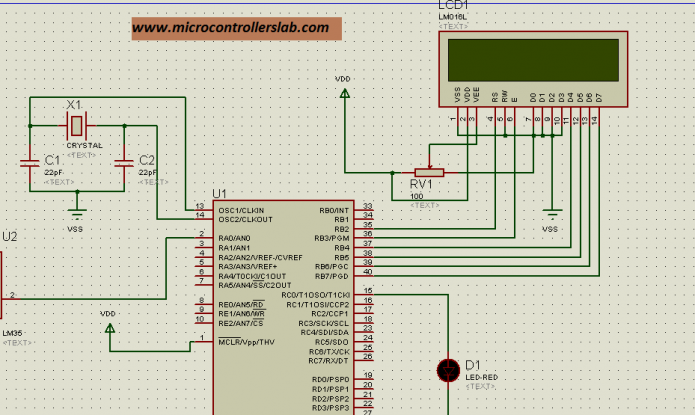Click the RS pin label on LCD

coord(495,98)
